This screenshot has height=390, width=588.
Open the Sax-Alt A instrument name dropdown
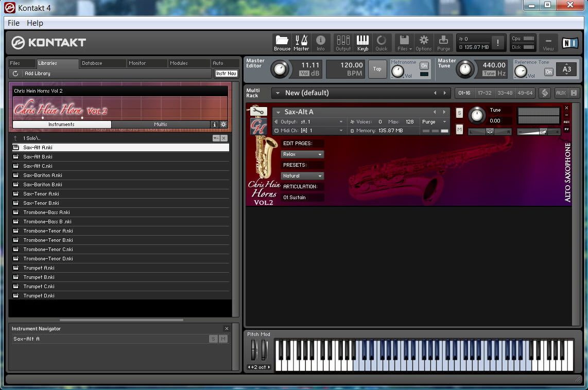point(278,112)
